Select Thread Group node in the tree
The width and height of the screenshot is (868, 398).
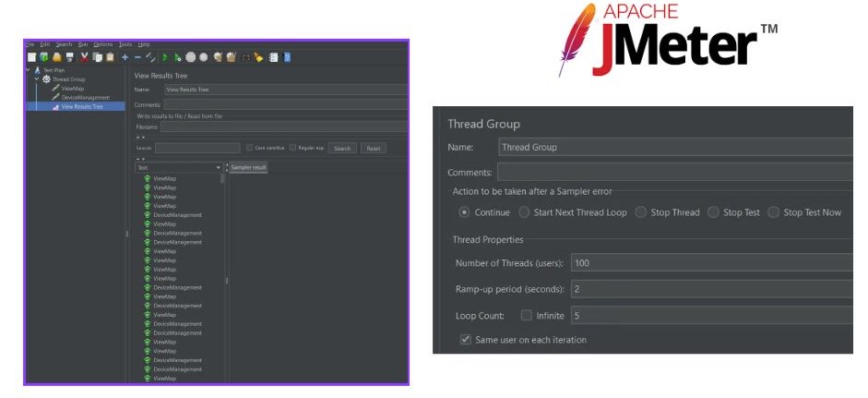coord(68,79)
